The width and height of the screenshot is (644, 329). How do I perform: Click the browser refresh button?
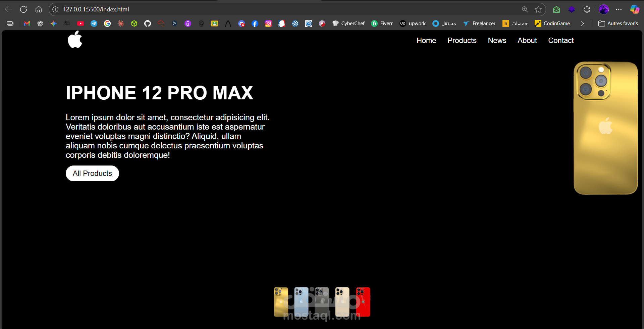click(x=23, y=9)
